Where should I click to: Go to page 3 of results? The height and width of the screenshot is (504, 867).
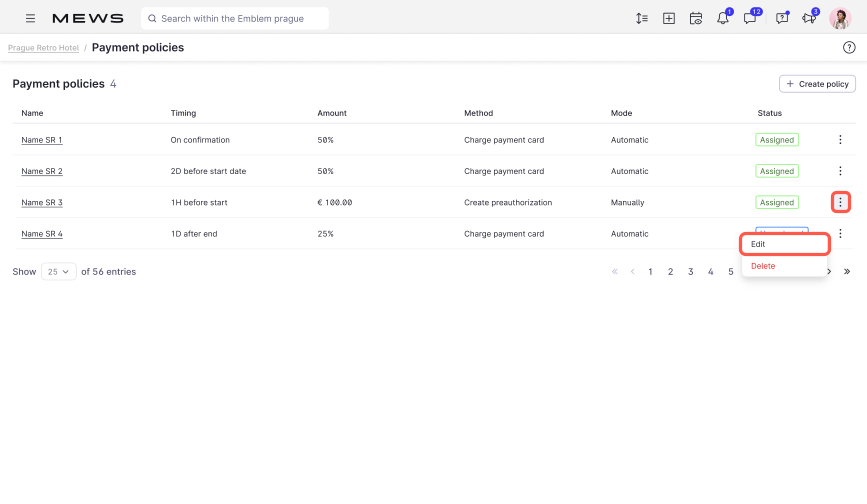tap(690, 271)
